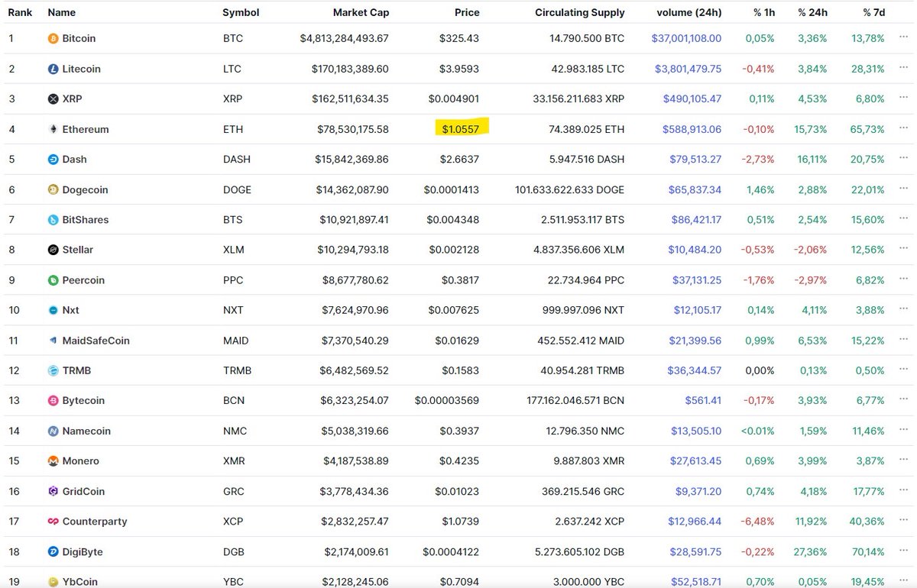Viewport: 917px width, 588px height.
Task: Click the XLM symbol cell
Action: tap(232, 250)
